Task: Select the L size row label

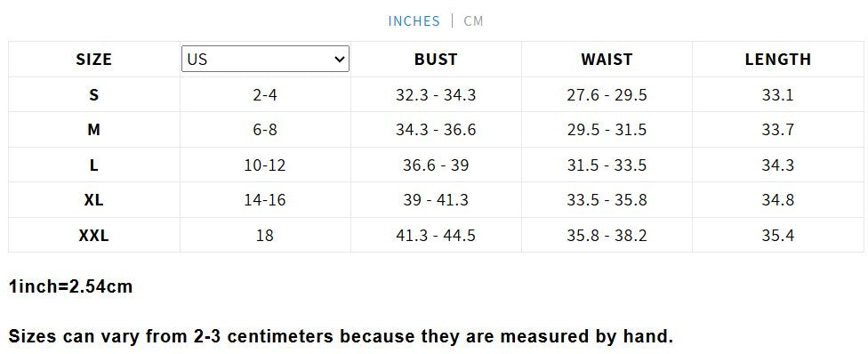Action: [93, 165]
